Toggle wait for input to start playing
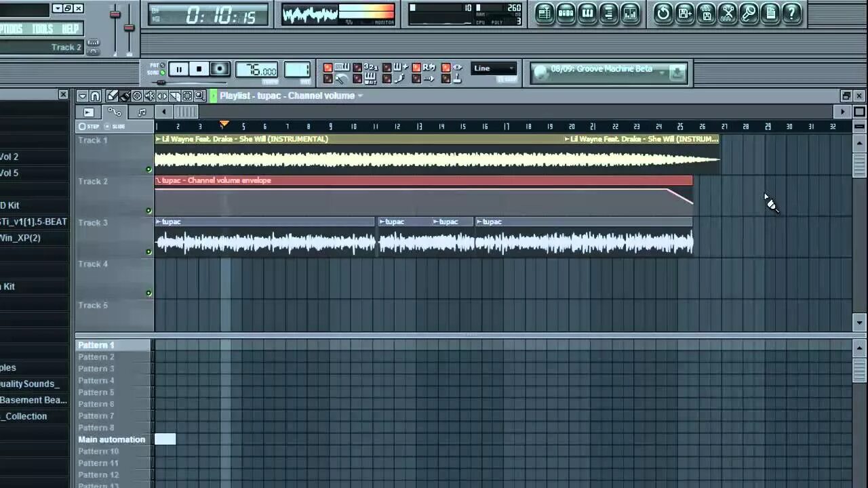The image size is (868, 488). click(357, 79)
